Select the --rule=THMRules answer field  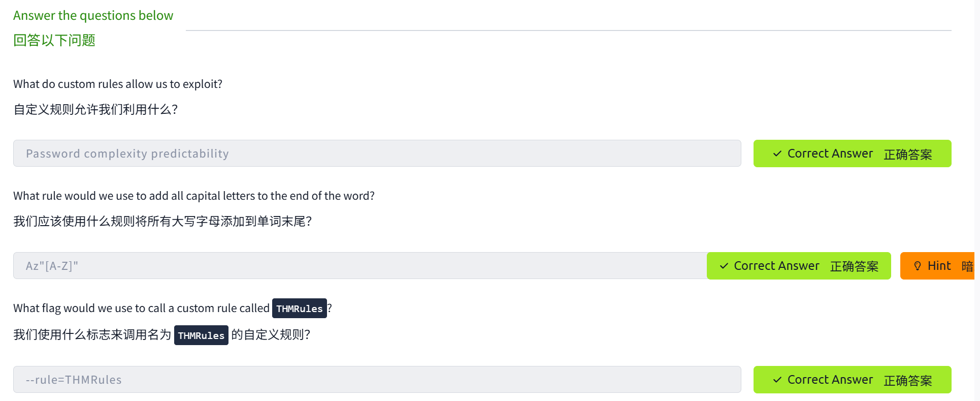point(377,380)
